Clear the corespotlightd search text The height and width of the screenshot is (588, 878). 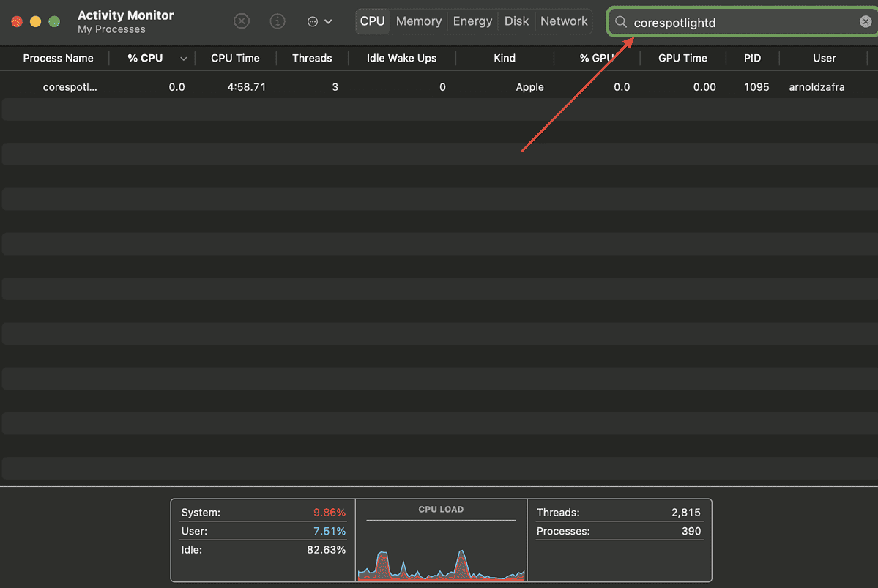866,22
